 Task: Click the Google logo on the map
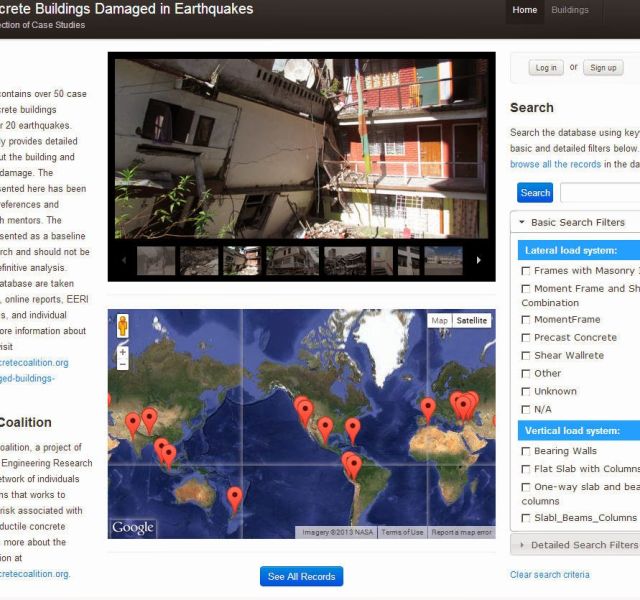point(133,527)
